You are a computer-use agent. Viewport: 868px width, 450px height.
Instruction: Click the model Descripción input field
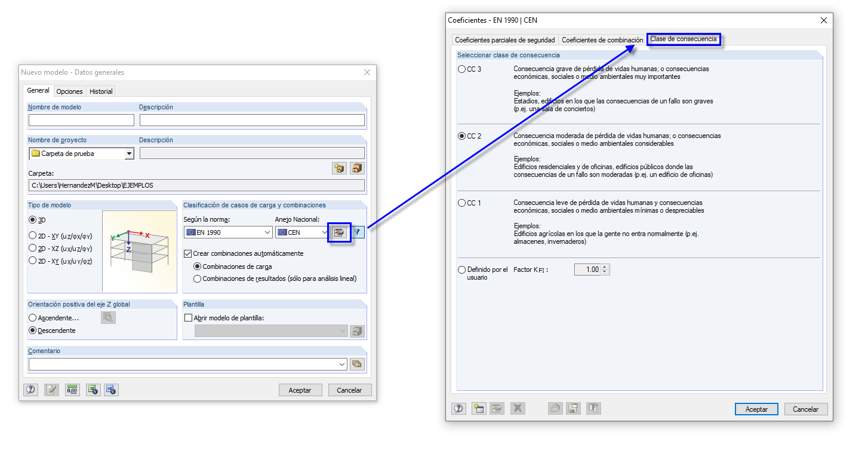pos(252,120)
